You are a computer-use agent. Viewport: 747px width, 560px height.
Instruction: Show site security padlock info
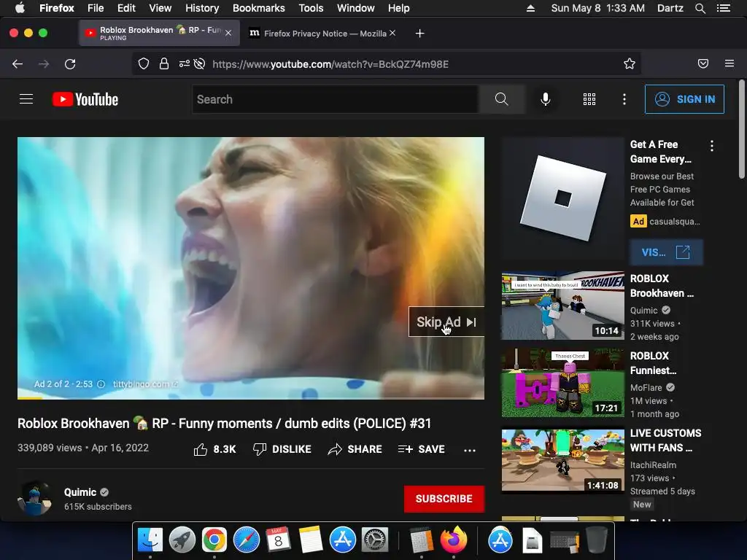(x=164, y=64)
